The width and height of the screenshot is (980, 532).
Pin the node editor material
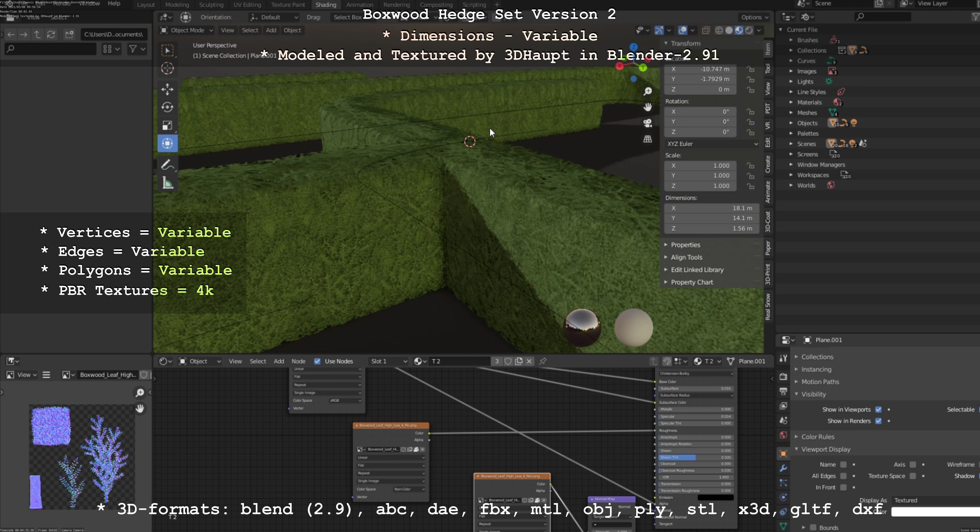pyautogui.click(x=543, y=361)
